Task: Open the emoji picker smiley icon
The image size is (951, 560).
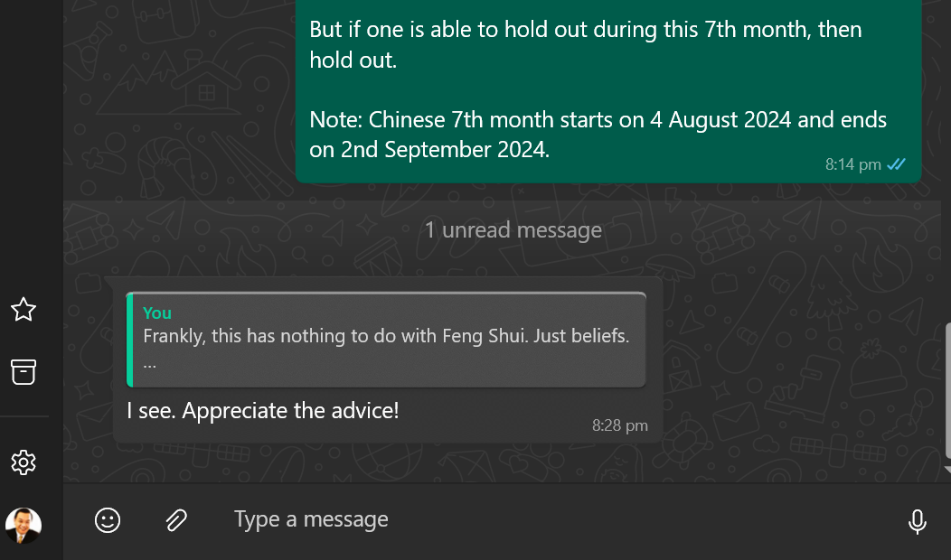Action: 108,520
